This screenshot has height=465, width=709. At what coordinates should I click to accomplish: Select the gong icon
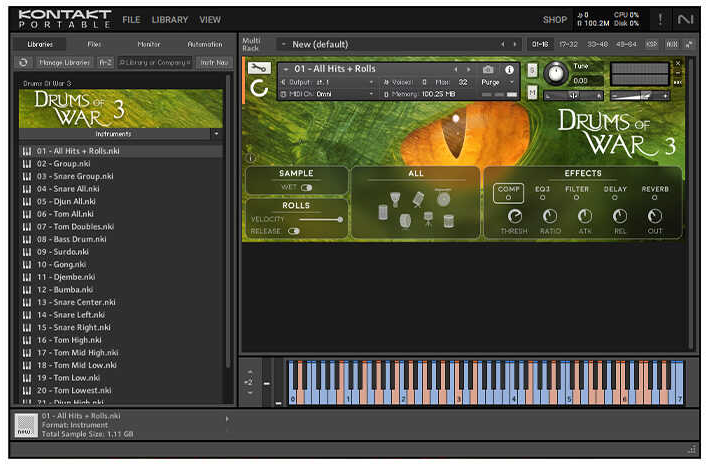point(443,198)
